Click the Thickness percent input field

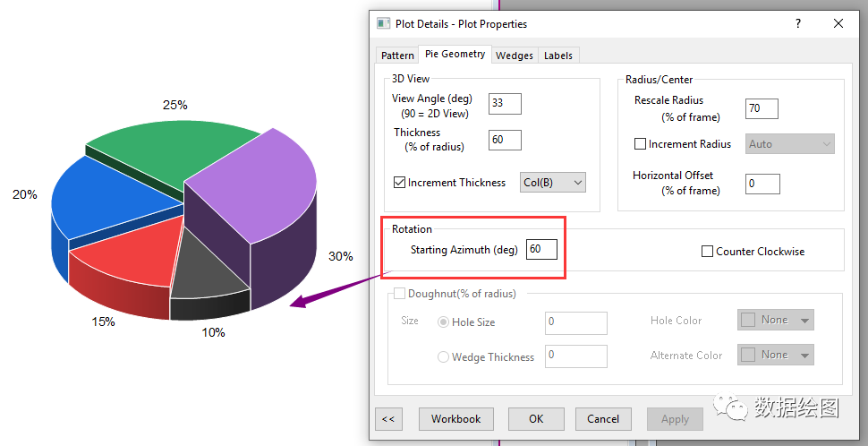(505, 141)
